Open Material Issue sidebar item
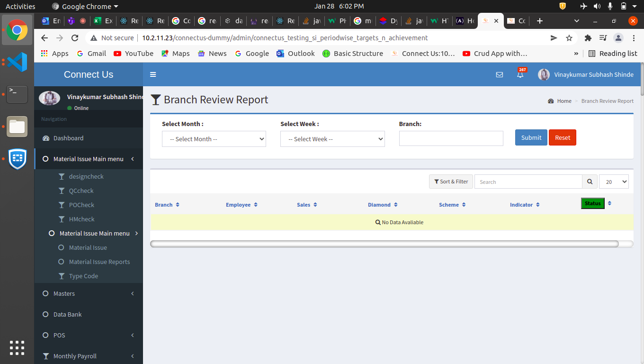Image resolution: width=644 pixels, height=364 pixels. pyautogui.click(x=89, y=247)
